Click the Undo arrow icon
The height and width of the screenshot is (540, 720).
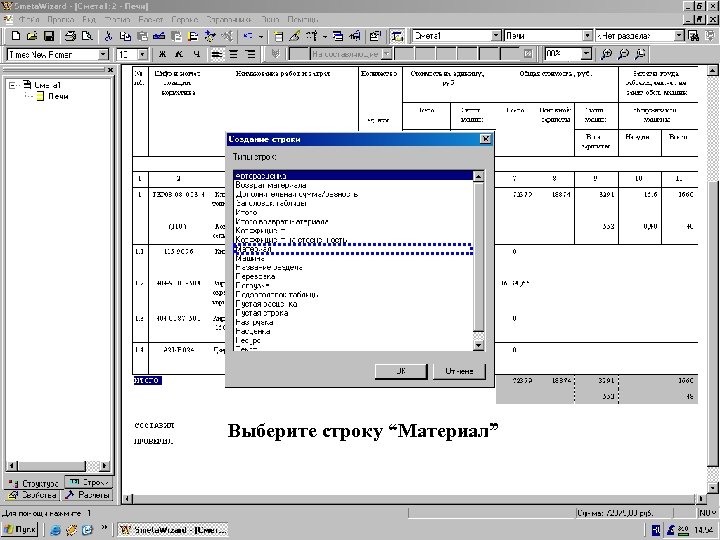coord(248,36)
